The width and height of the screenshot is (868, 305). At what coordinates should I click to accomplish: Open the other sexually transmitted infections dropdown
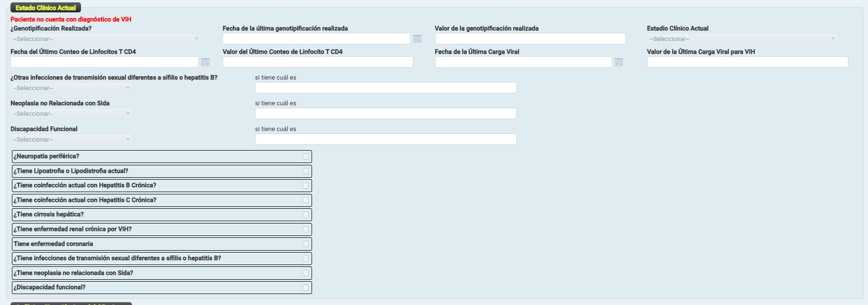pos(71,88)
